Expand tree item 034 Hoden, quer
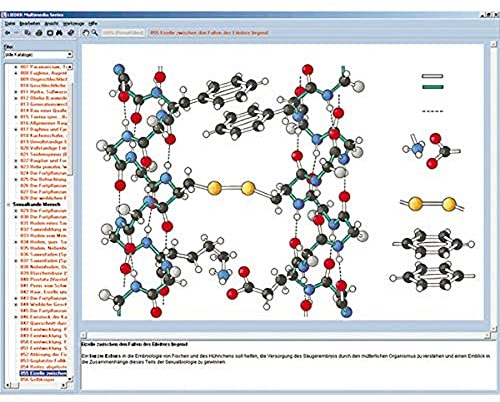The image size is (500, 402). [x=16, y=242]
